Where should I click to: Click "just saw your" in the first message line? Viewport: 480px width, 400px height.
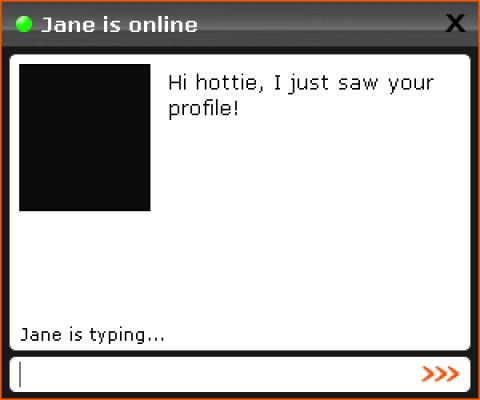point(361,83)
